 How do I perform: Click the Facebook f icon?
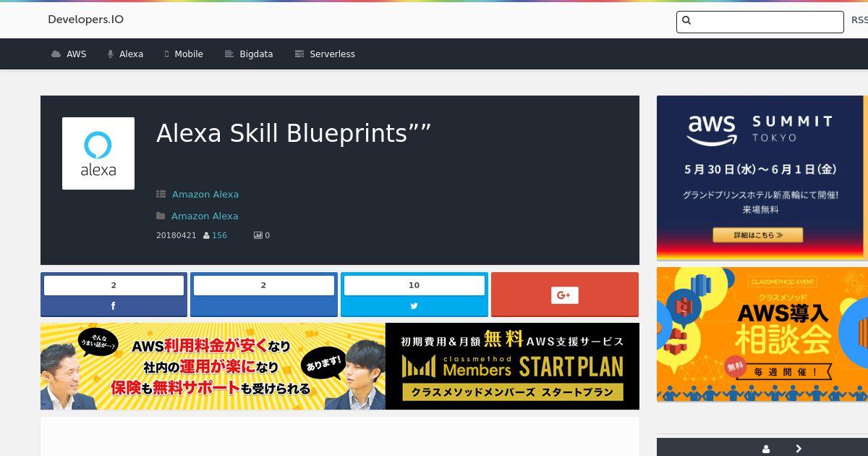pyautogui.click(x=114, y=306)
